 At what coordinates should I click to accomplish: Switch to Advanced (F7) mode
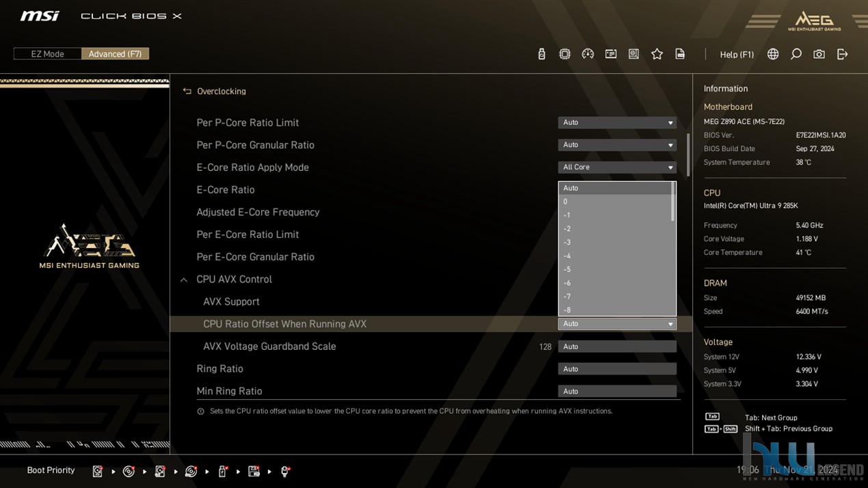click(x=115, y=54)
